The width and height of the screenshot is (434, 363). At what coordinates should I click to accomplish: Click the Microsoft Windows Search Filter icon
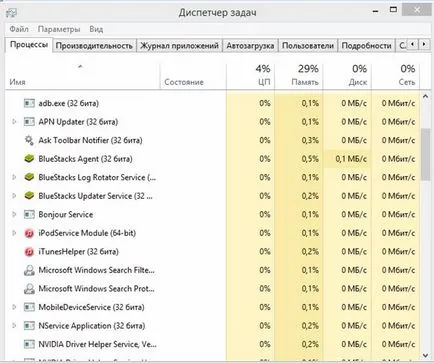pos(29,270)
